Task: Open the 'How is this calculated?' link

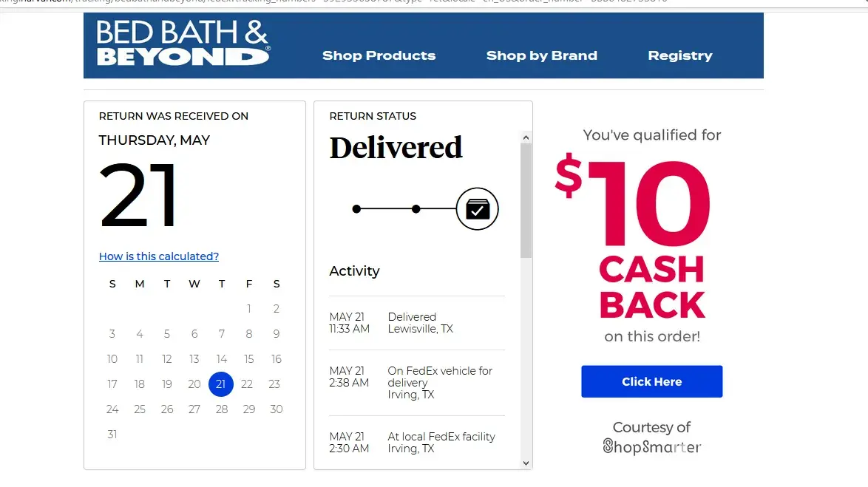Action: (x=159, y=256)
